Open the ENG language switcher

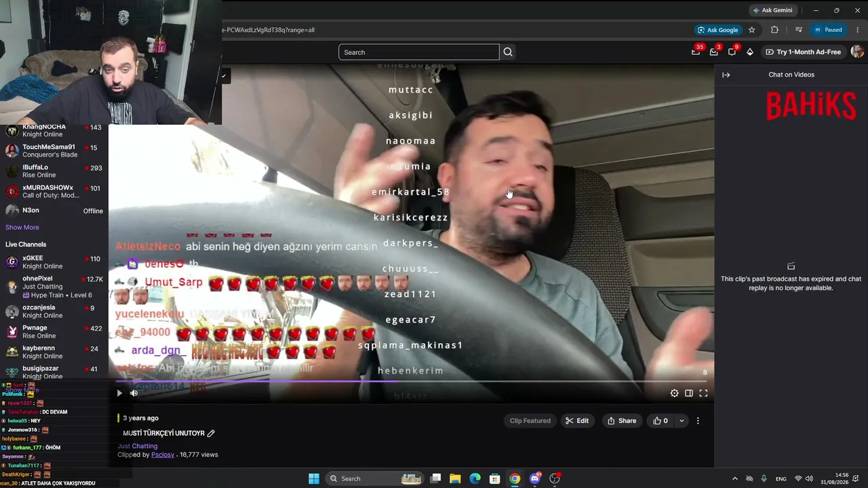pos(781,479)
